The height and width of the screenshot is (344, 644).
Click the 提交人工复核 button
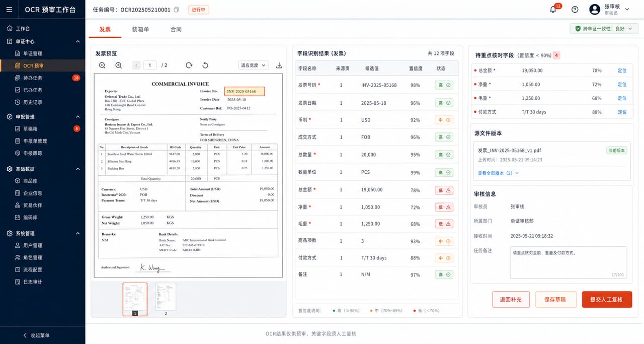(607, 299)
